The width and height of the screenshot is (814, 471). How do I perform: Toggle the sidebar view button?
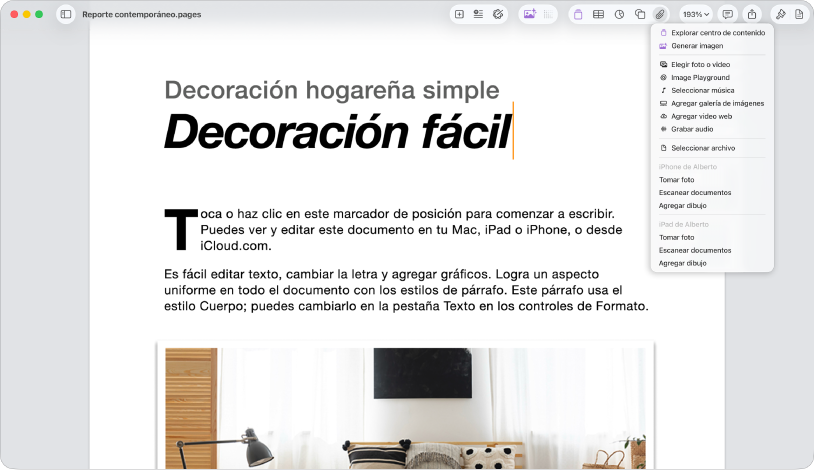(x=66, y=15)
